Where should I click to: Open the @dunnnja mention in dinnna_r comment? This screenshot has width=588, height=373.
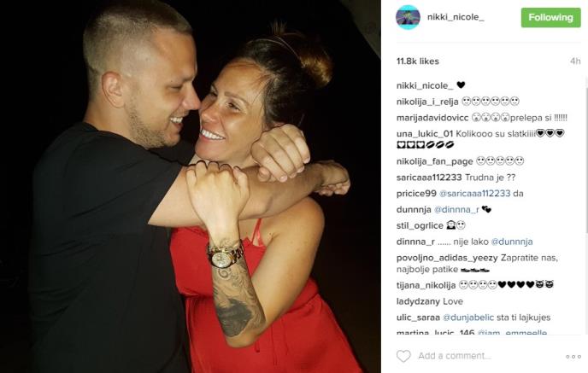tap(511, 242)
